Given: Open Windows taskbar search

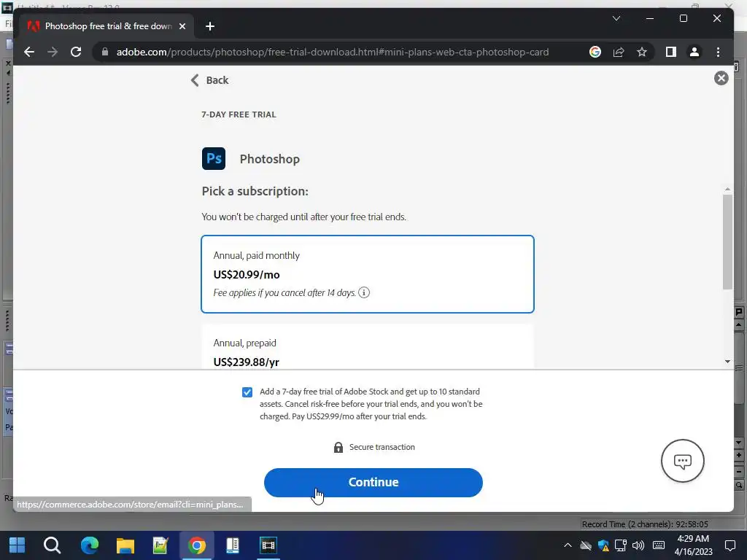Looking at the screenshot, I should click(x=52, y=545).
